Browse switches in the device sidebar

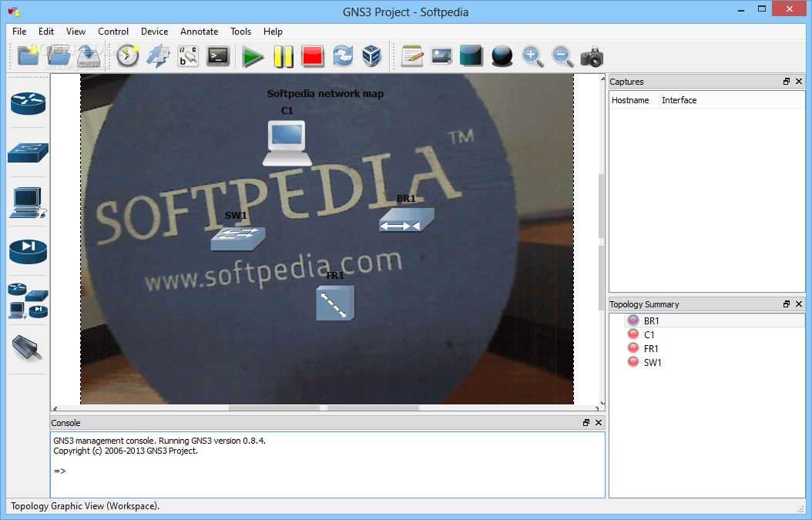click(x=28, y=153)
